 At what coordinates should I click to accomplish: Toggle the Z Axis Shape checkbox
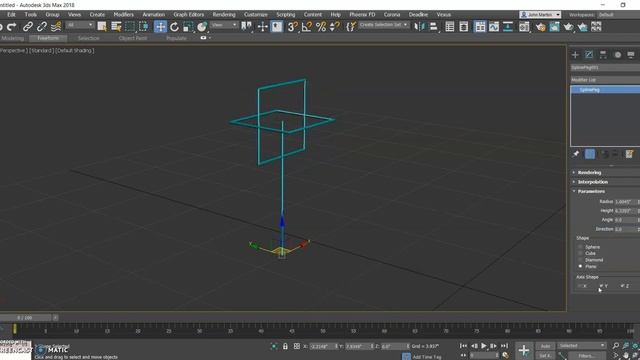tap(622, 286)
